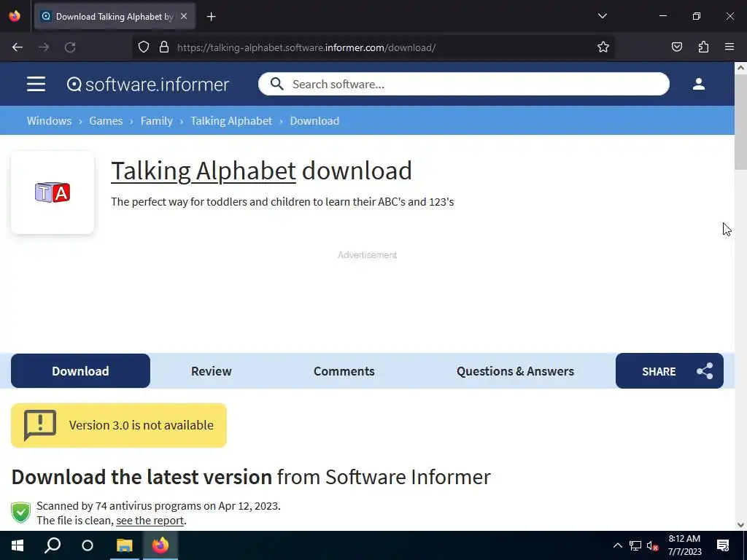The height and width of the screenshot is (560, 747).
Task: Select the Download tab
Action: (80, 371)
